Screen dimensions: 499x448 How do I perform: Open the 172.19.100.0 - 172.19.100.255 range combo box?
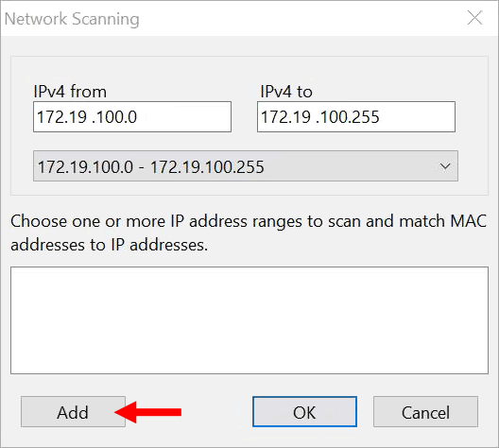point(246,166)
